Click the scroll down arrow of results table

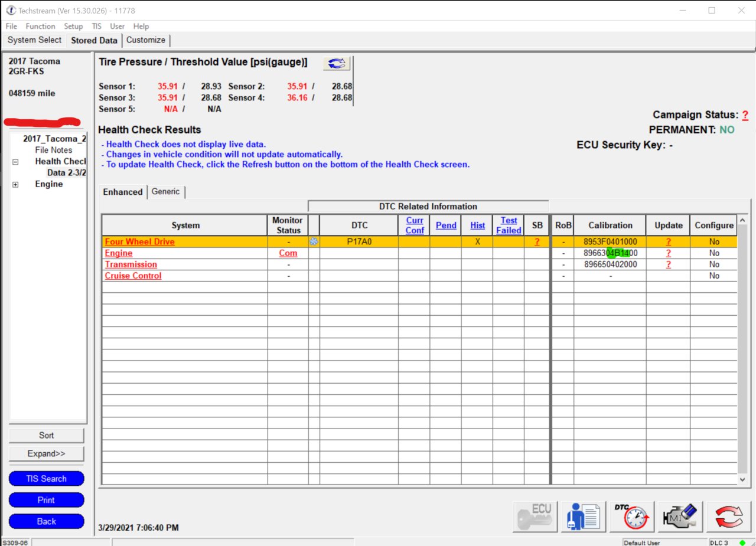[x=742, y=480]
